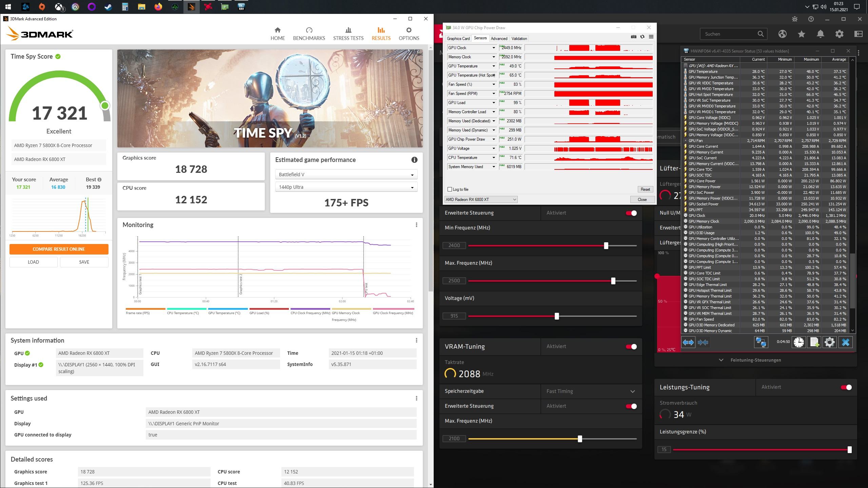Toggle the Leistungs-Tuning switch
This screenshot has height=488, width=868.
point(846,387)
